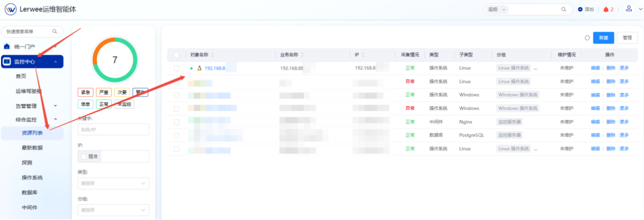Open 中间件 sidebar item
Viewport: 644px width, 220px height.
[x=29, y=207]
